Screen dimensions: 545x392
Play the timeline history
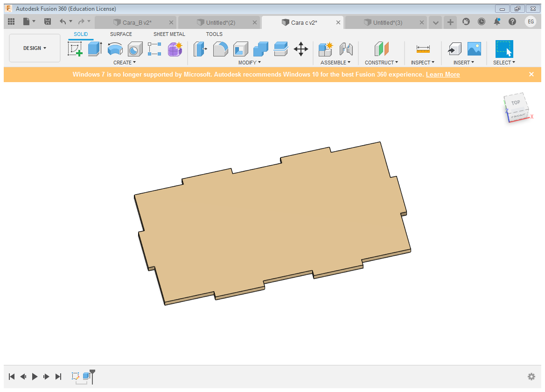coord(35,376)
